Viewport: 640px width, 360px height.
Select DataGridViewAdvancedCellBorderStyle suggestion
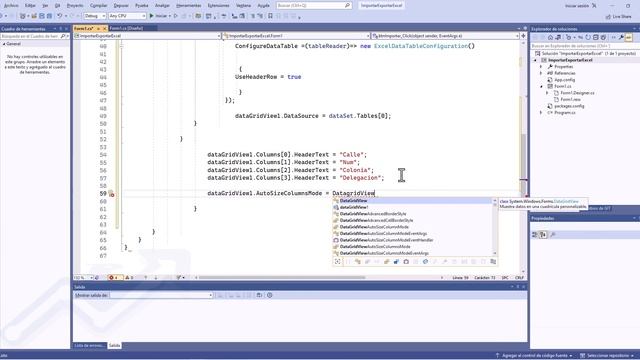click(x=412, y=220)
